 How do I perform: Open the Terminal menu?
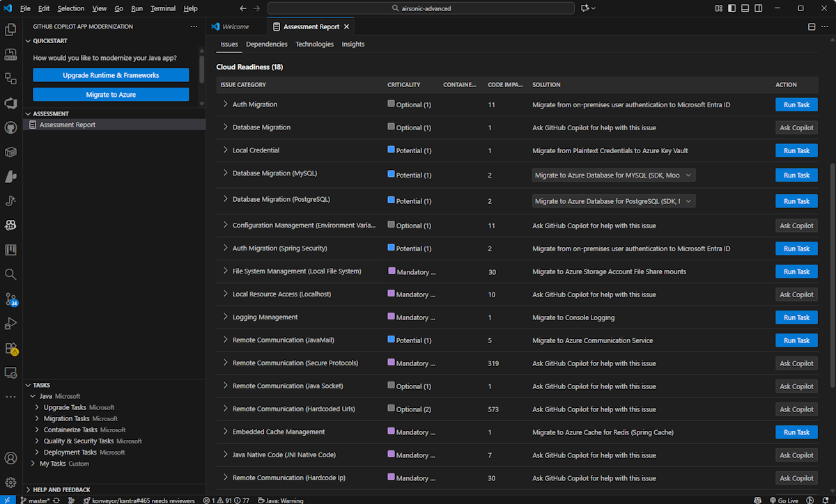pos(163,8)
